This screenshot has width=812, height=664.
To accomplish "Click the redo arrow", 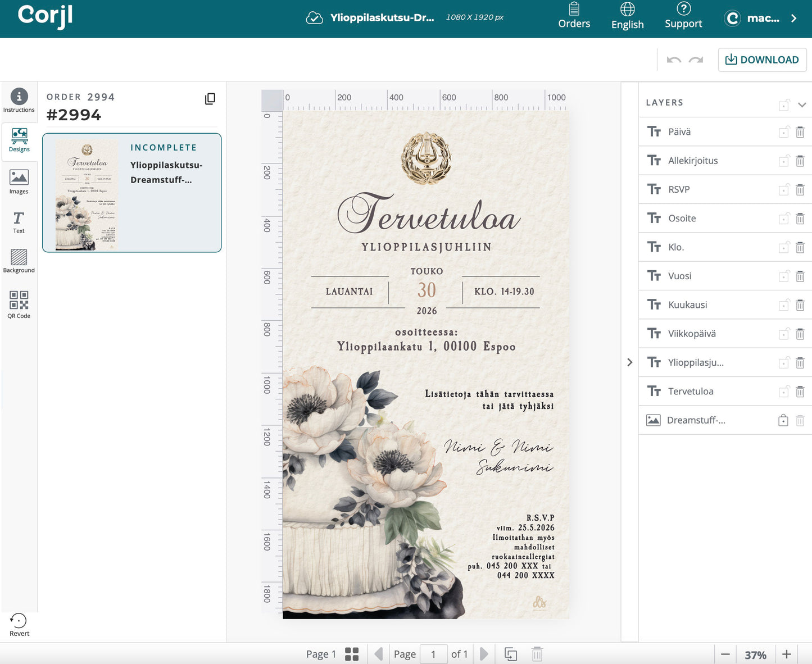I will tap(696, 60).
